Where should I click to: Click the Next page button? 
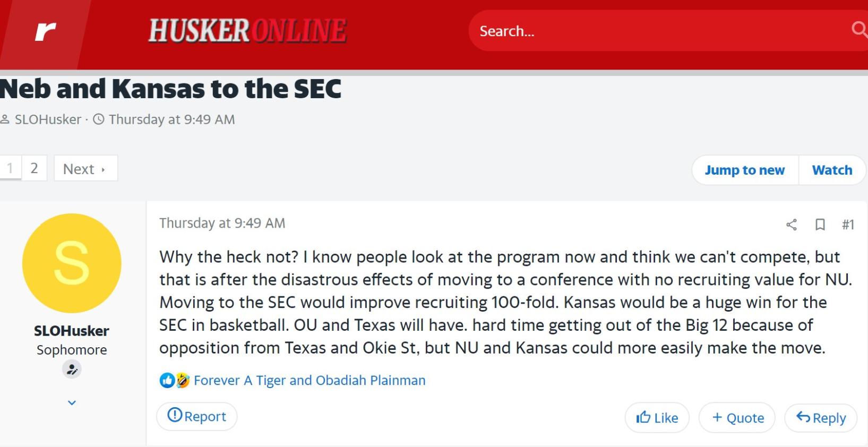point(85,169)
